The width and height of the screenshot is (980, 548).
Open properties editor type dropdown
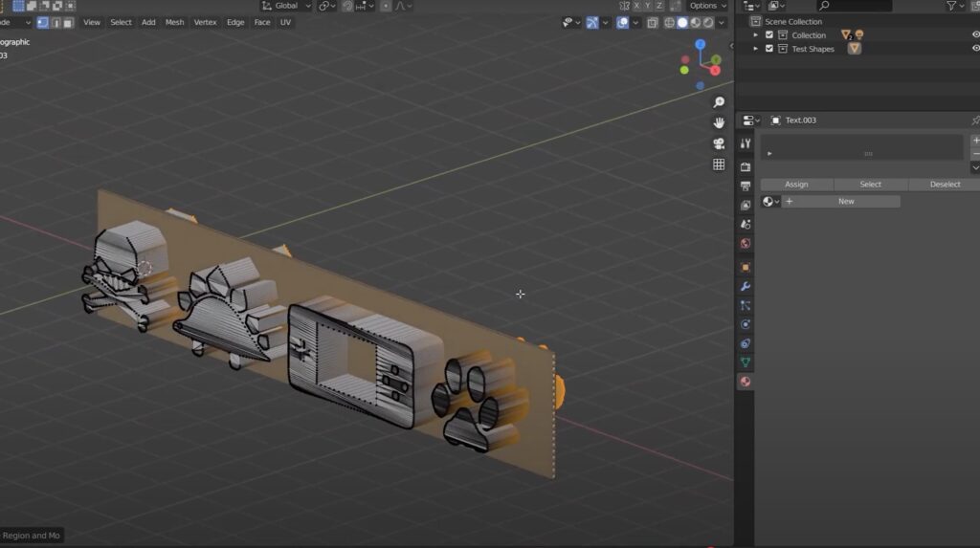[750, 120]
